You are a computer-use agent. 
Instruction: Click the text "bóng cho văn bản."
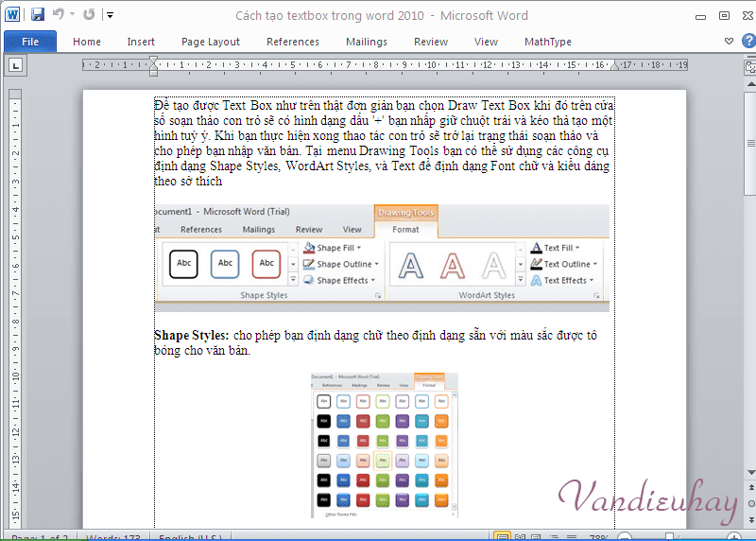click(202, 350)
